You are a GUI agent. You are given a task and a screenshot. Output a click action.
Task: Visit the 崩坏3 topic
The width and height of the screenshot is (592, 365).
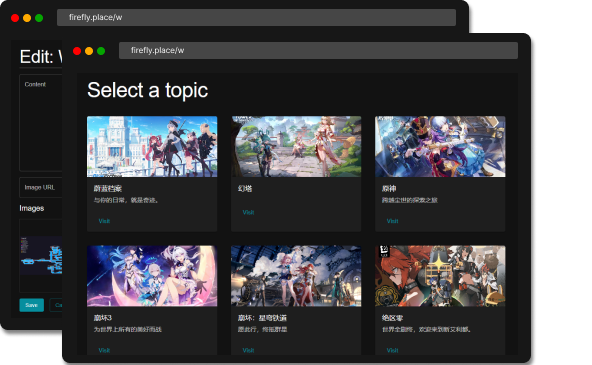104,350
